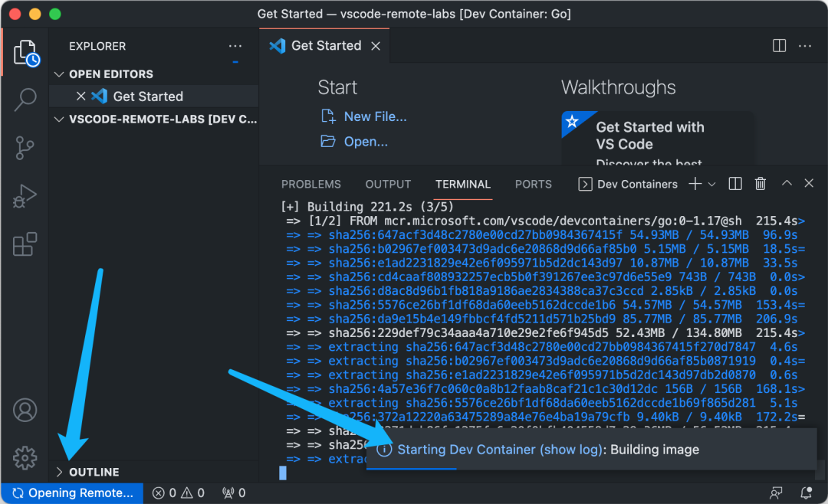Open errors and warnings status item

pos(179,493)
